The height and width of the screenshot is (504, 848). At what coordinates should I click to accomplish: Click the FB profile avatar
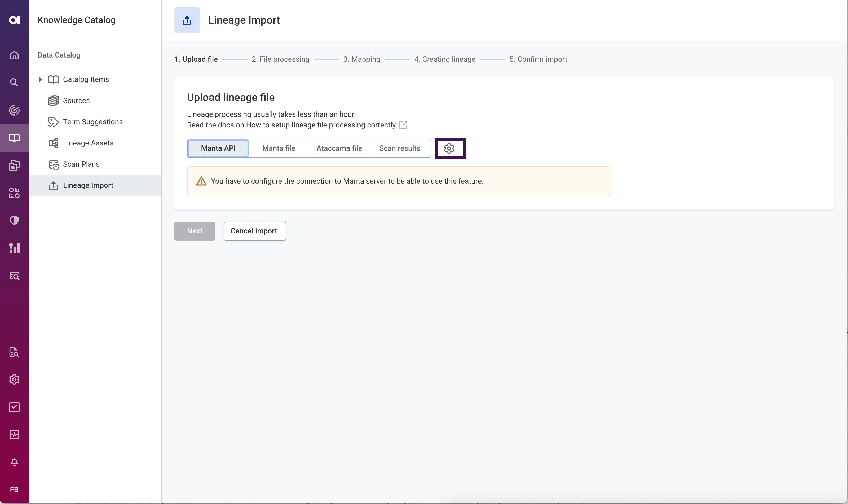point(14,489)
